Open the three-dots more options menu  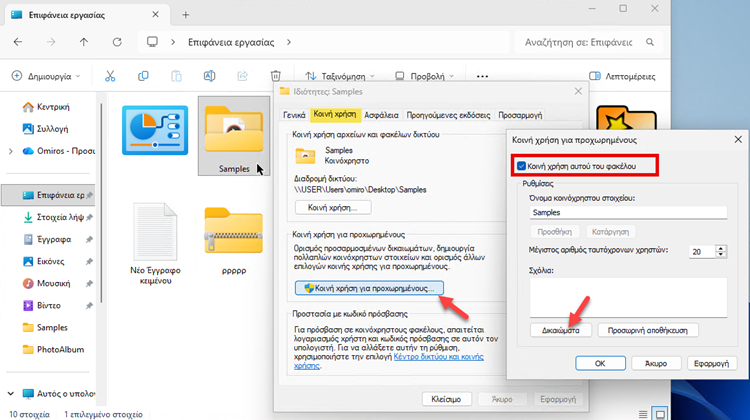tap(483, 76)
